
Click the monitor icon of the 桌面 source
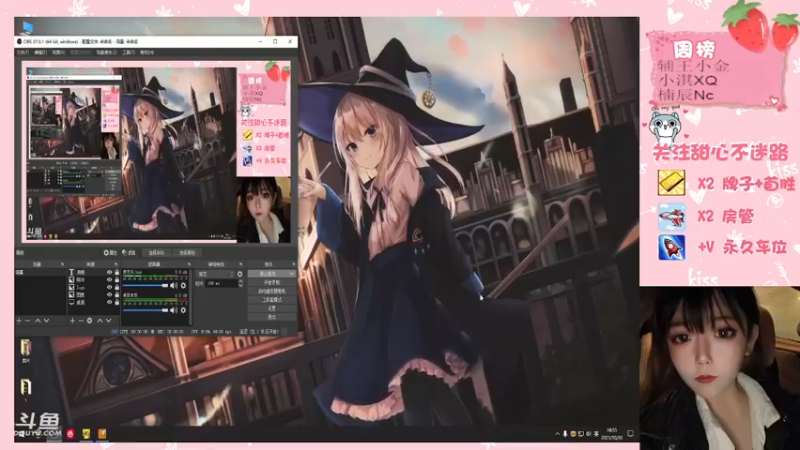tap(71, 302)
